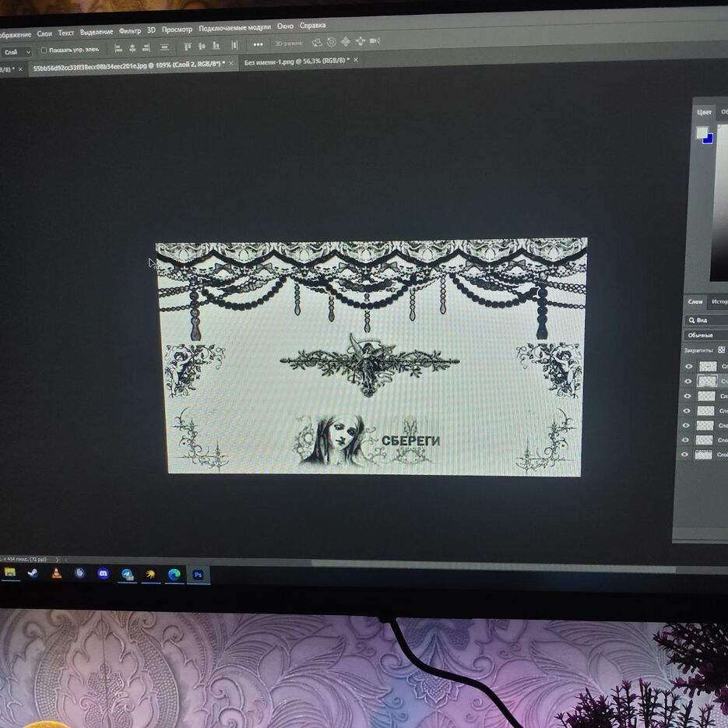Click the foreground color swatch
Image resolution: width=728 pixels, height=728 pixels.
[x=702, y=132]
